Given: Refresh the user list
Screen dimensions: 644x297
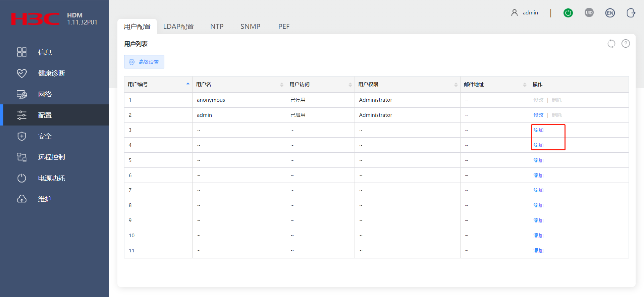Looking at the screenshot, I should [611, 44].
